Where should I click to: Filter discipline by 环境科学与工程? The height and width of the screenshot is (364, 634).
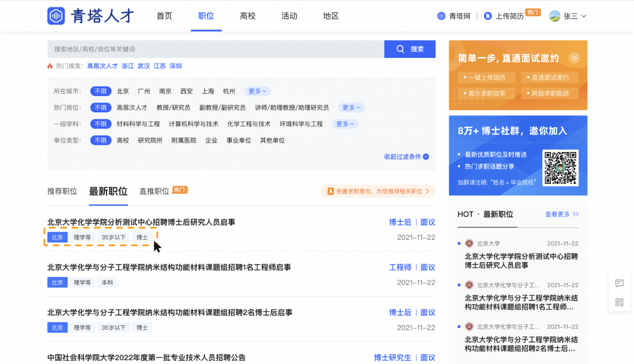[x=301, y=124]
